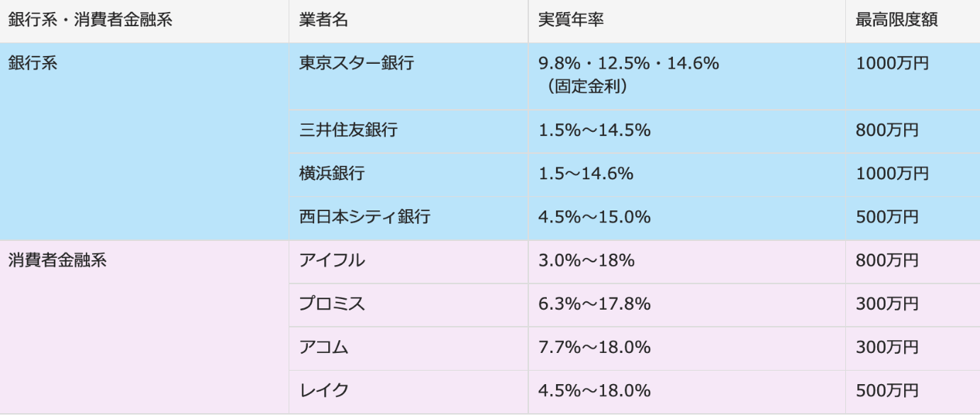This screenshot has height=416, width=980.
Task: Click the 実質年率 column header
Action: [571, 21]
